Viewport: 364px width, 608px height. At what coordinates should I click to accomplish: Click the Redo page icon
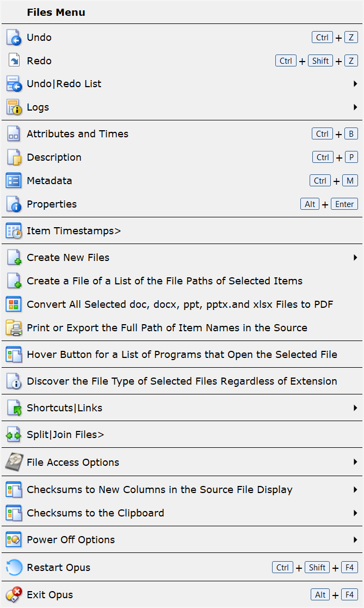[x=14, y=61]
